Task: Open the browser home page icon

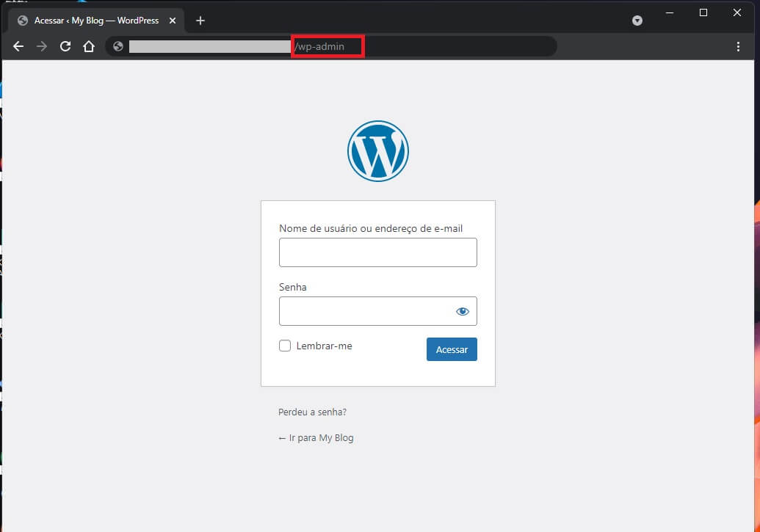Action: tap(89, 46)
